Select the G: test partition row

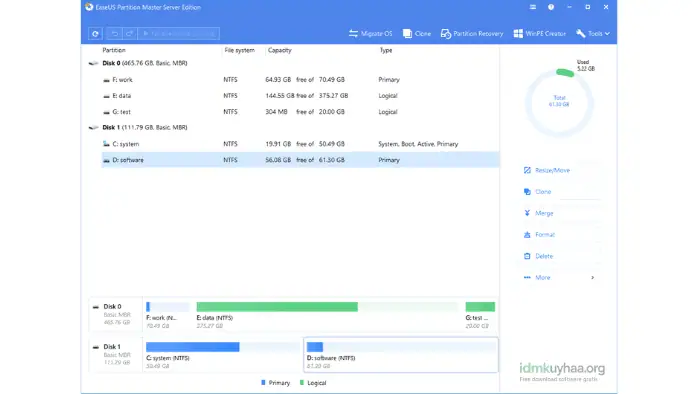click(300, 112)
